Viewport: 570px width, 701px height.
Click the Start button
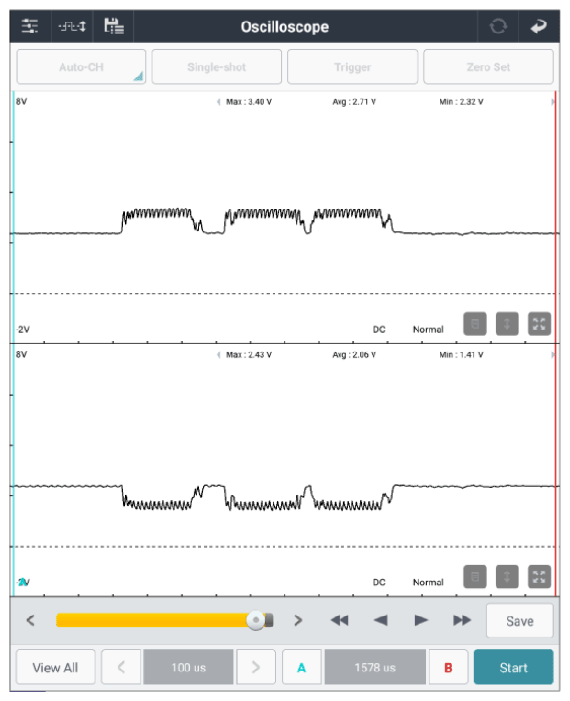513,667
